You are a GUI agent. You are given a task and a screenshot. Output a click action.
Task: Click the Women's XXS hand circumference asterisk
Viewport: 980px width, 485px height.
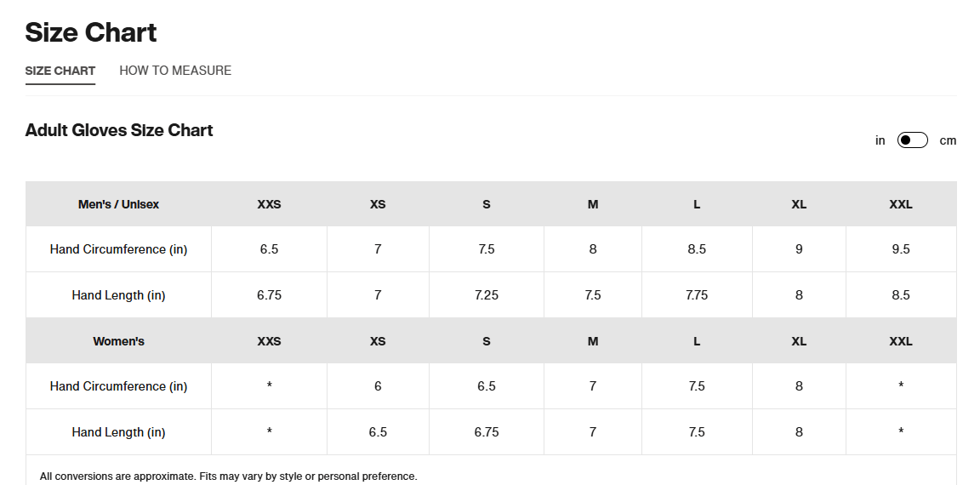click(269, 386)
